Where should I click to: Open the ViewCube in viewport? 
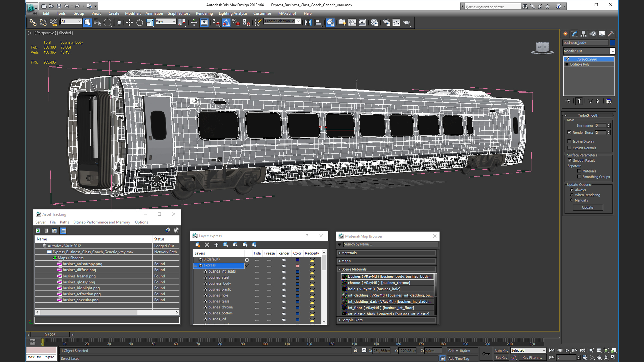click(542, 48)
